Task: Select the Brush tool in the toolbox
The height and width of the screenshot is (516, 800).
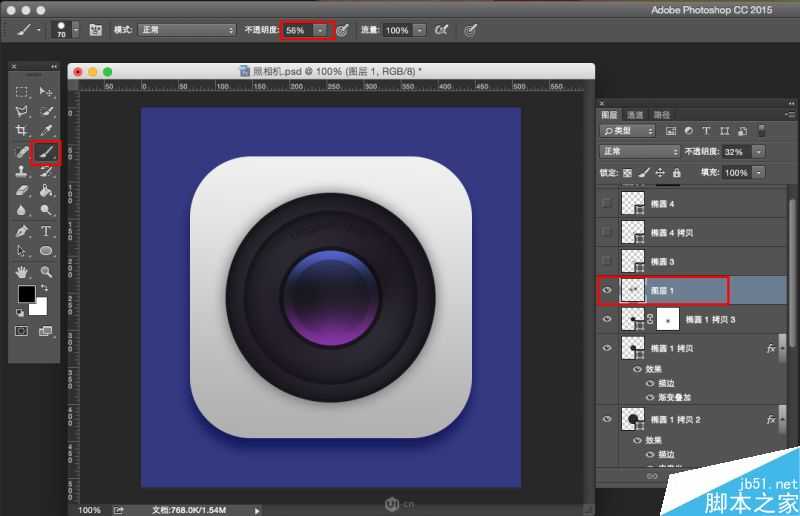Action: click(x=45, y=152)
